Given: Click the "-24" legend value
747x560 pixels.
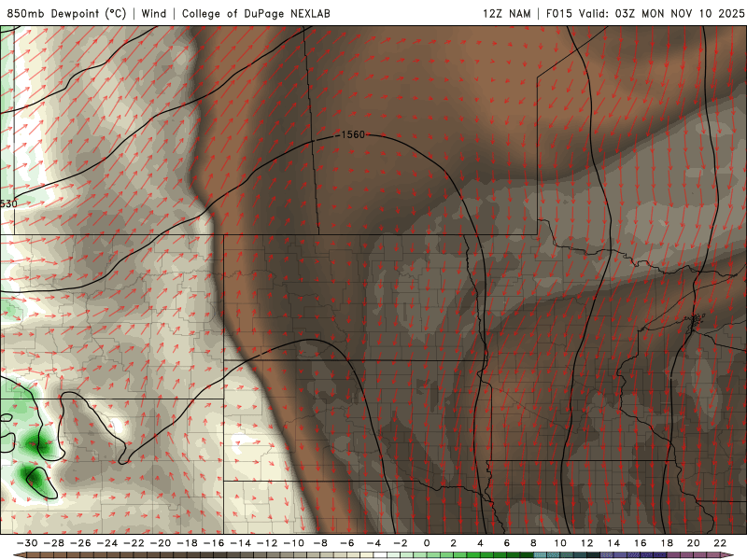Looking at the screenshot, I should tap(106, 543).
